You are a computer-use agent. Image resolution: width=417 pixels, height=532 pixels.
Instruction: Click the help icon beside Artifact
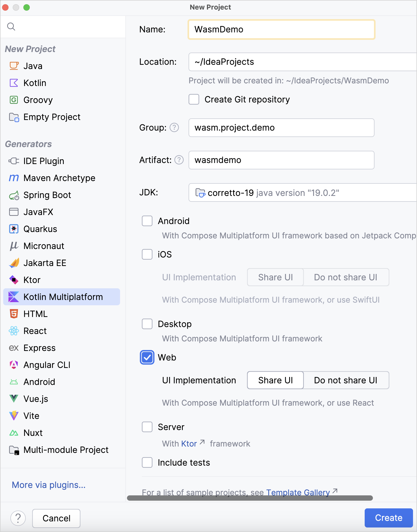pyautogui.click(x=179, y=160)
